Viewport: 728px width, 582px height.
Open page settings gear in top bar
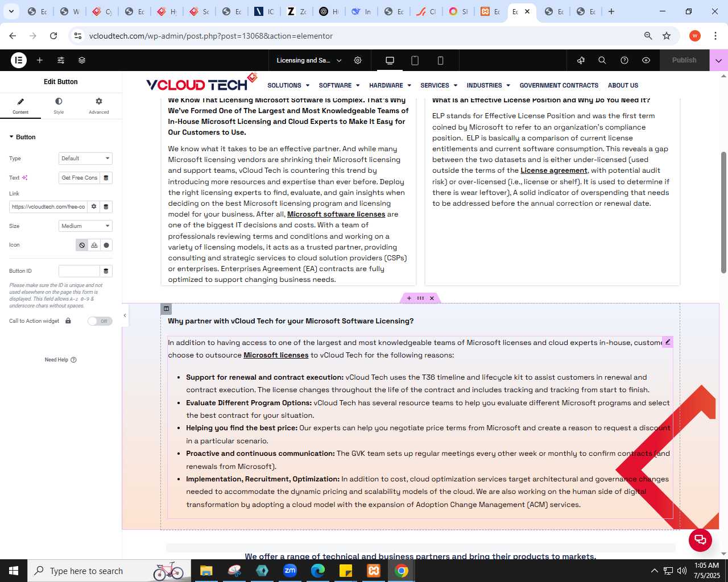coord(358,60)
